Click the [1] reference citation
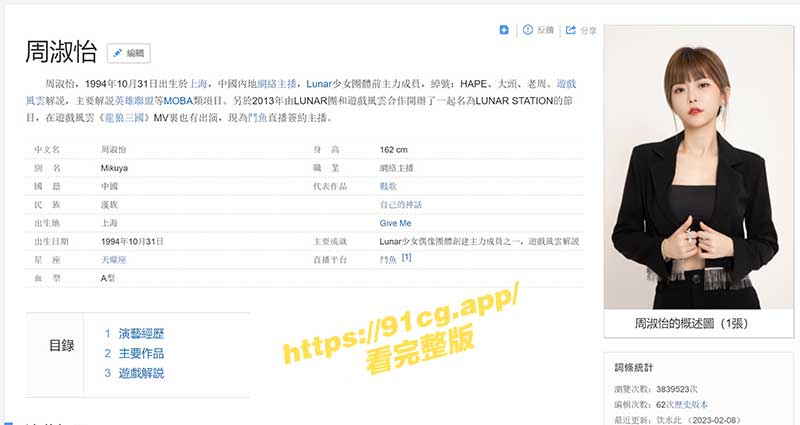 (x=406, y=258)
